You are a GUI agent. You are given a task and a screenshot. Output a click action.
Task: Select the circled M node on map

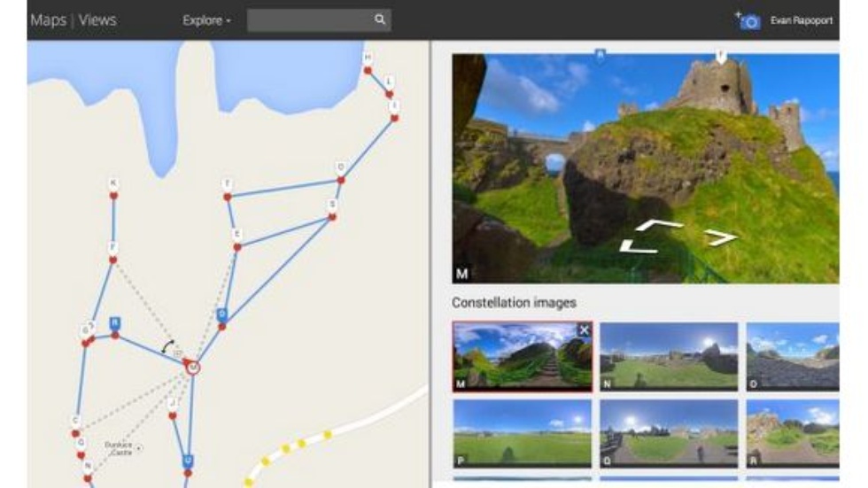pyautogui.click(x=192, y=367)
